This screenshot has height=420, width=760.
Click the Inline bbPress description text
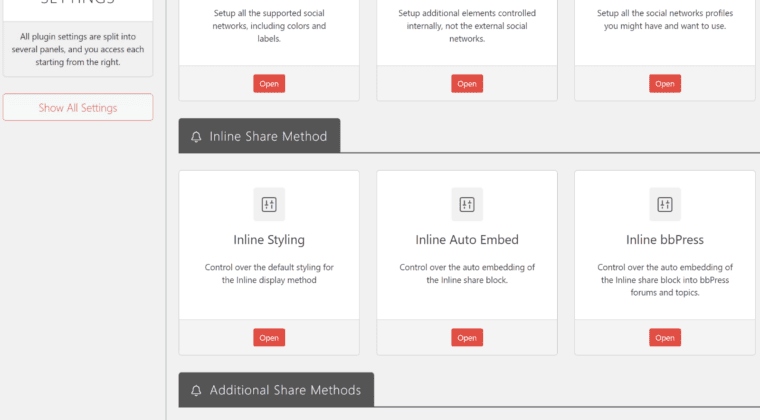point(665,280)
